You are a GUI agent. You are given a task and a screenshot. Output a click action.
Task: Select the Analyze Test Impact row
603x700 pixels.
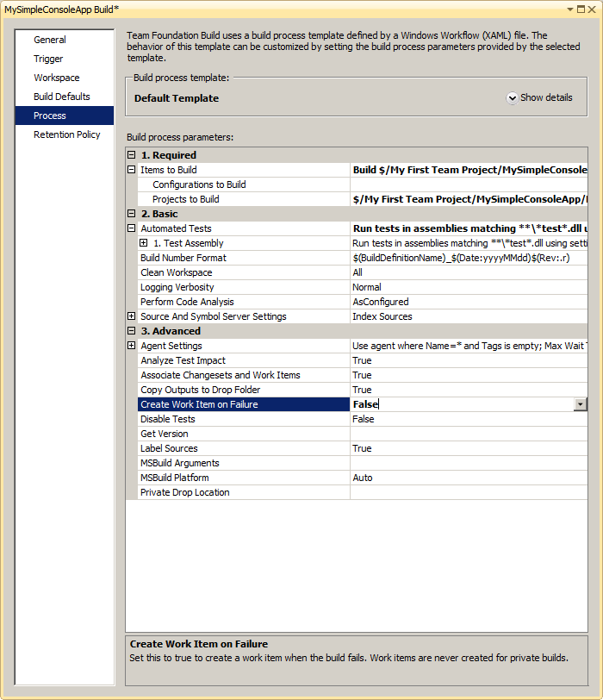point(244,360)
